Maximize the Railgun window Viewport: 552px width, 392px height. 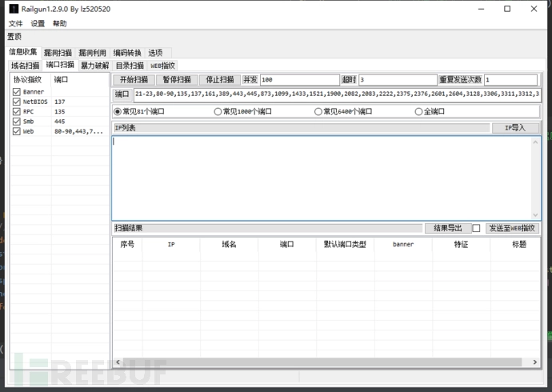507,9
